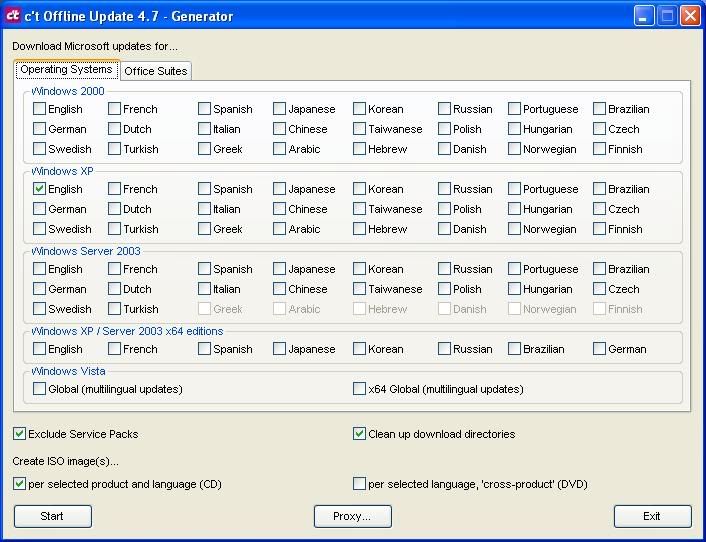The height and width of the screenshot is (542, 706).
Task: Check French under Windows XP
Action: point(114,189)
